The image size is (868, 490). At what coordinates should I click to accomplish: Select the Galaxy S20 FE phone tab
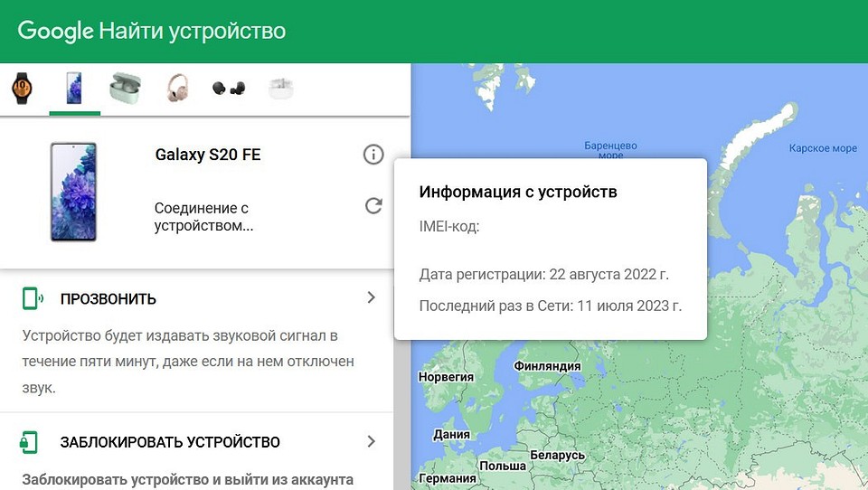(x=74, y=89)
